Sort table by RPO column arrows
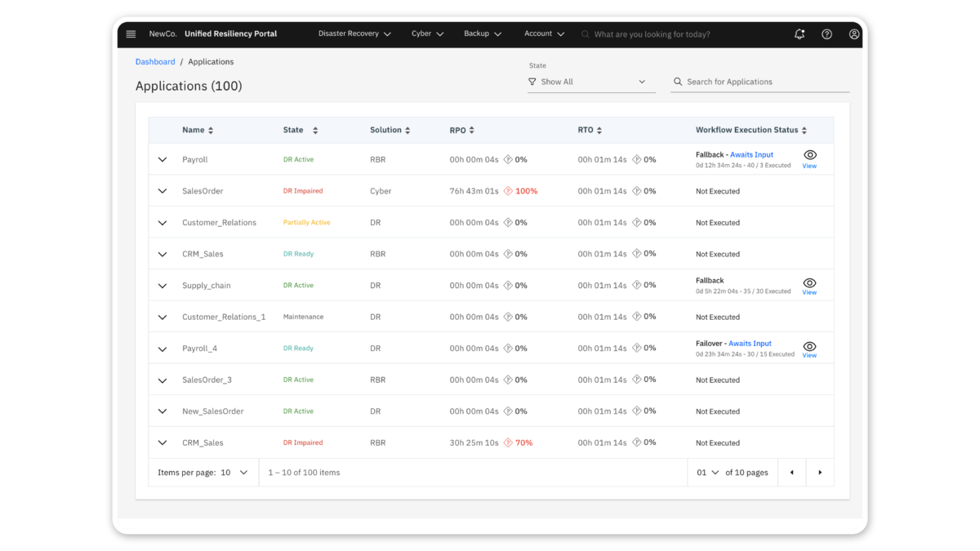980x551 pixels. pyautogui.click(x=471, y=131)
